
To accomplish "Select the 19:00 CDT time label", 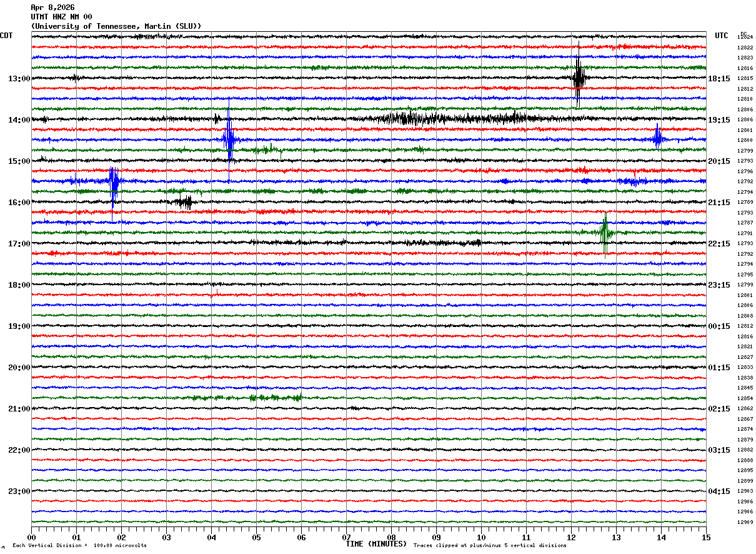I will point(19,326).
